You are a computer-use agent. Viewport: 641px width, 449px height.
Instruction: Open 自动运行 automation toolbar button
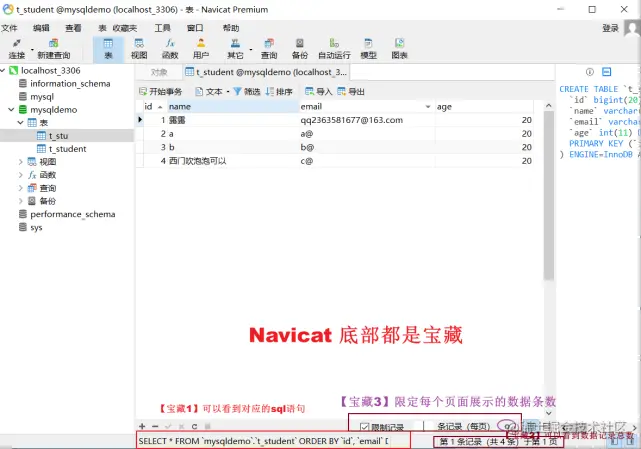334,48
